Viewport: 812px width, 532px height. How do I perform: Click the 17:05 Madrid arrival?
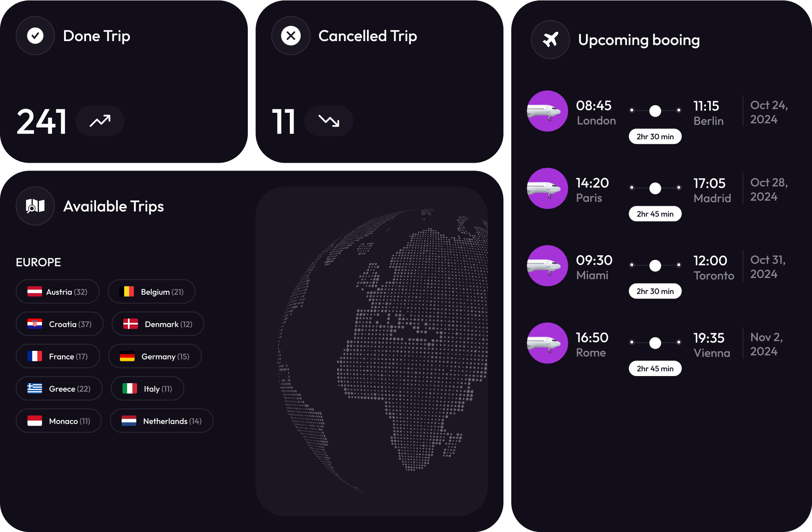click(712, 190)
